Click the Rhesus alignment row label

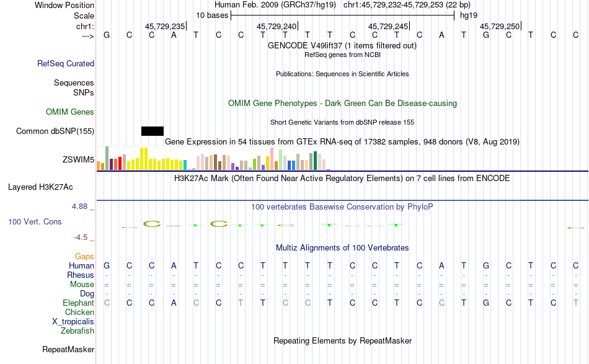(x=81, y=275)
